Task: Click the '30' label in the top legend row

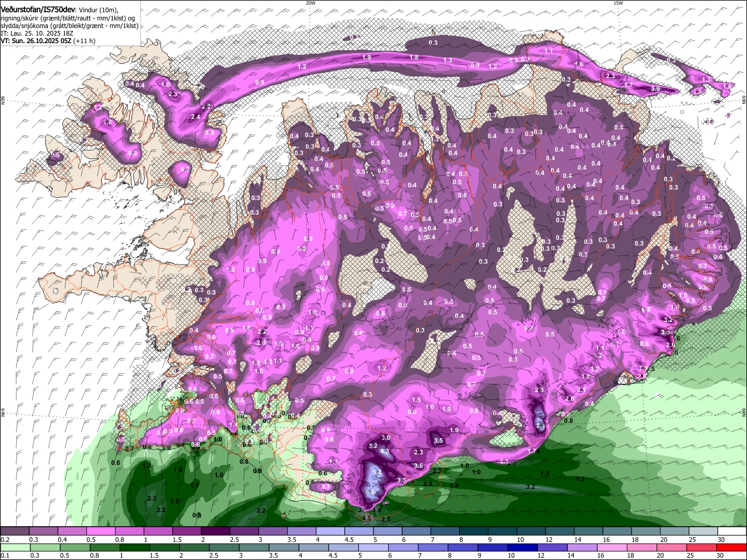Action: pyautogui.click(x=721, y=540)
